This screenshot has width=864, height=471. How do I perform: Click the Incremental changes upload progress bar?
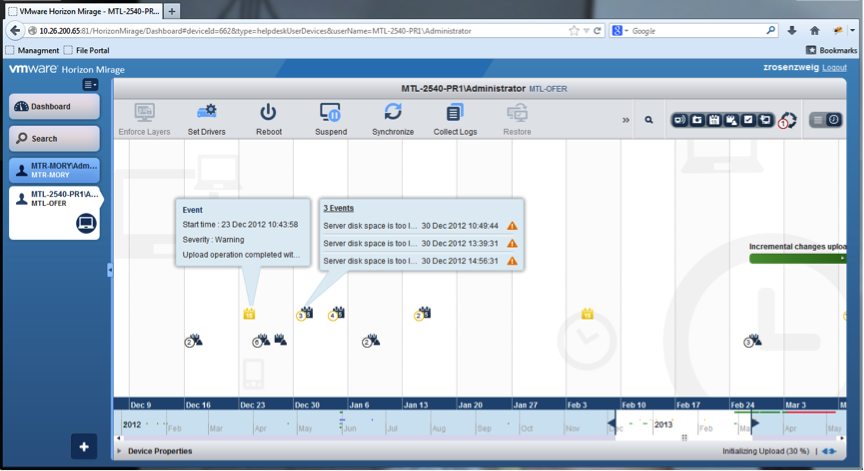[797, 258]
